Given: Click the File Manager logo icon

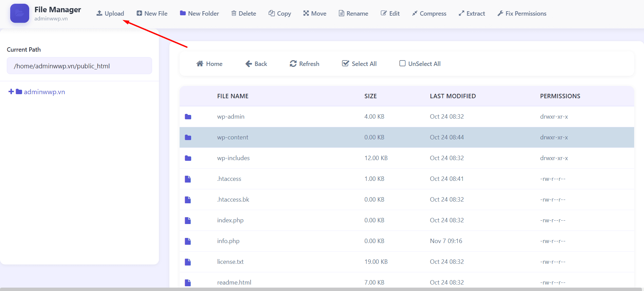Looking at the screenshot, I should [x=20, y=13].
